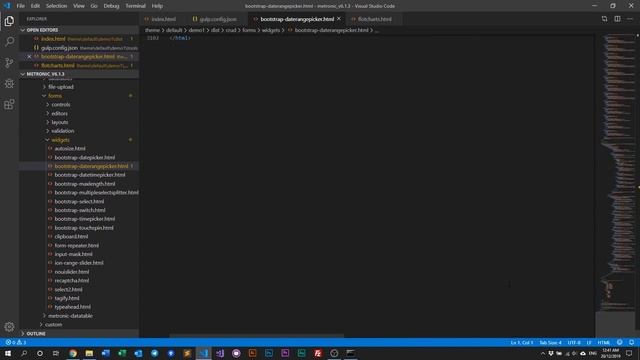Open Task View from the taskbar
The width and height of the screenshot is (640, 360).
tap(56, 353)
